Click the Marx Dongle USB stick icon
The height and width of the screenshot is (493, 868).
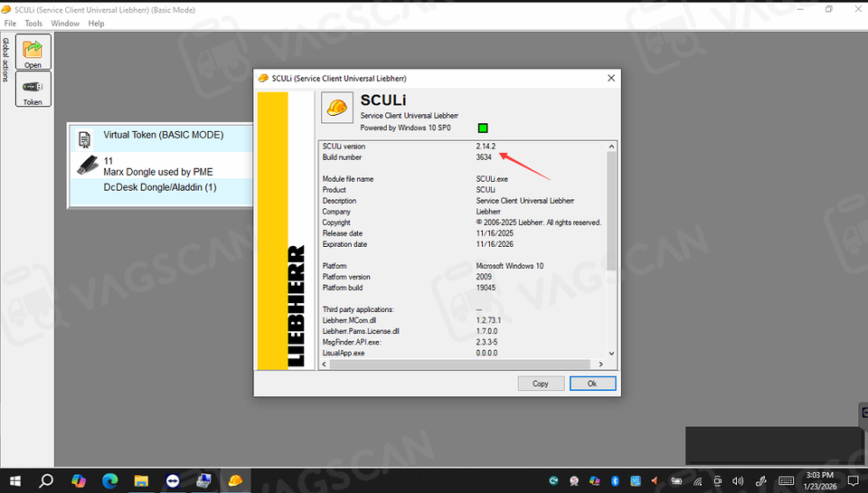pos(88,165)
